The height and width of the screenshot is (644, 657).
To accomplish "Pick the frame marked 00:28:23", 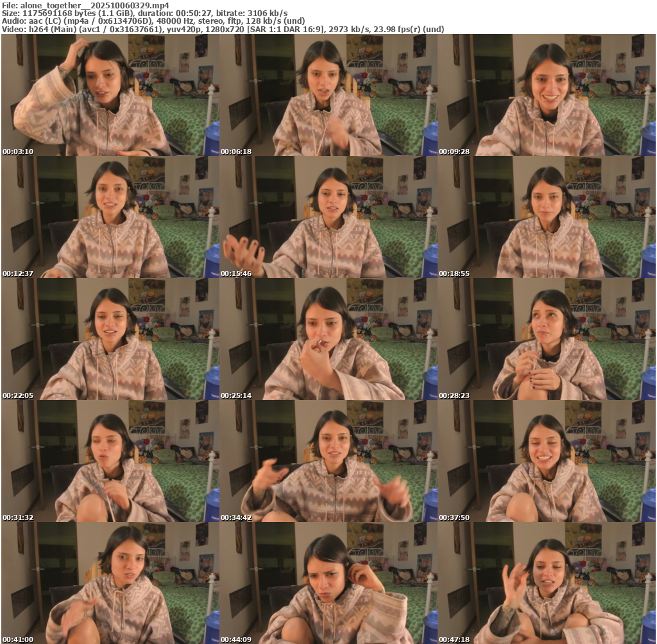I will (x=546, y=339).
